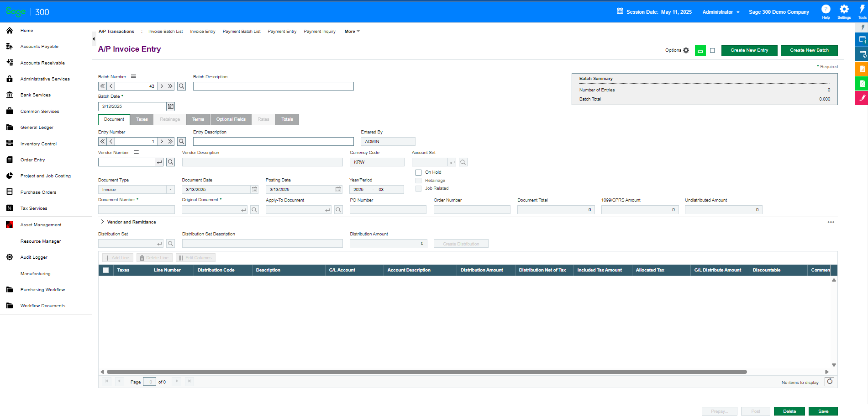The height and width of the screenshot is (416, 868).
Task: Collapse the left navigation pane arrow
Action: coord(94,39)
